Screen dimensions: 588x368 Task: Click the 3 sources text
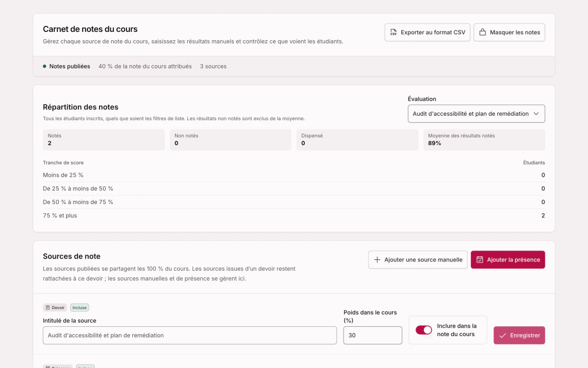(x=213, y=66)
